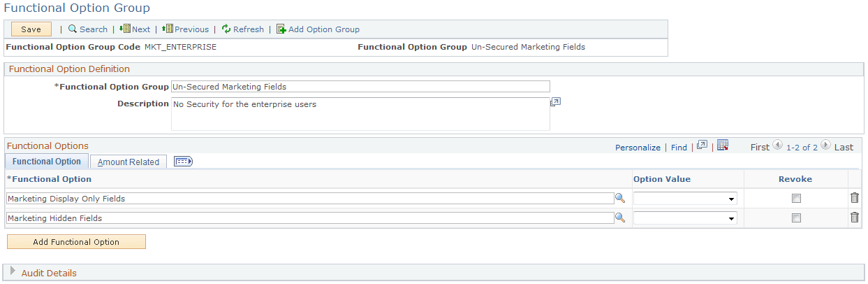Screen dimensions: 868x284
Task: Click the MKT_ENTERPRISE code text
Action: pyautogui.click(x=180, y=47)
